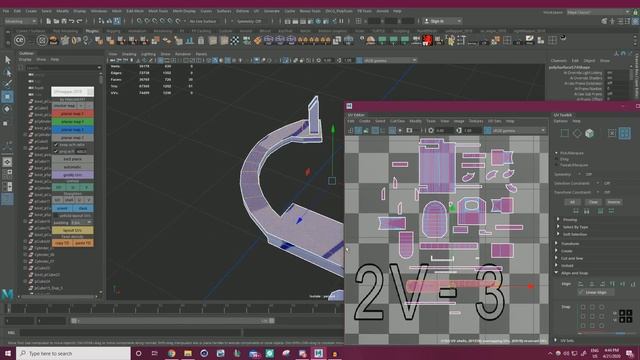Expand the Pinning section in UV Toolkit
The height and width of the screenshot is (360, 640).
pyautogui.click(x=558, y=220)
